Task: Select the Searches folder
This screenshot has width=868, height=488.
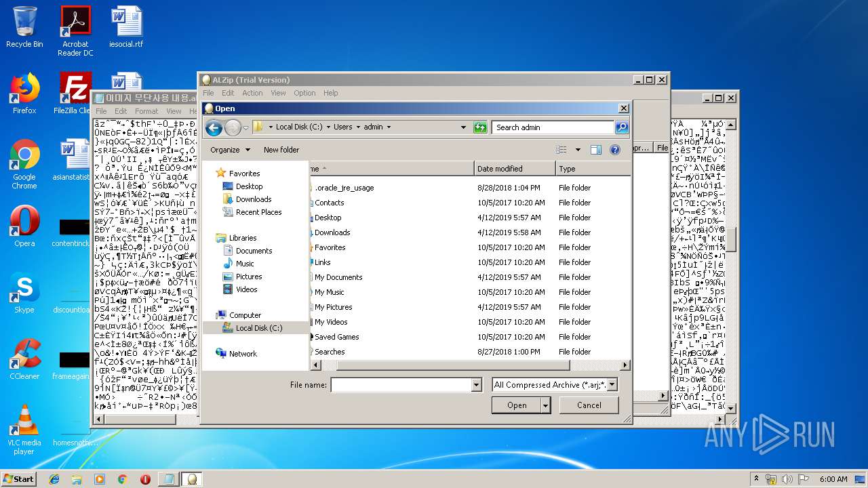Action: pos(330,352)
